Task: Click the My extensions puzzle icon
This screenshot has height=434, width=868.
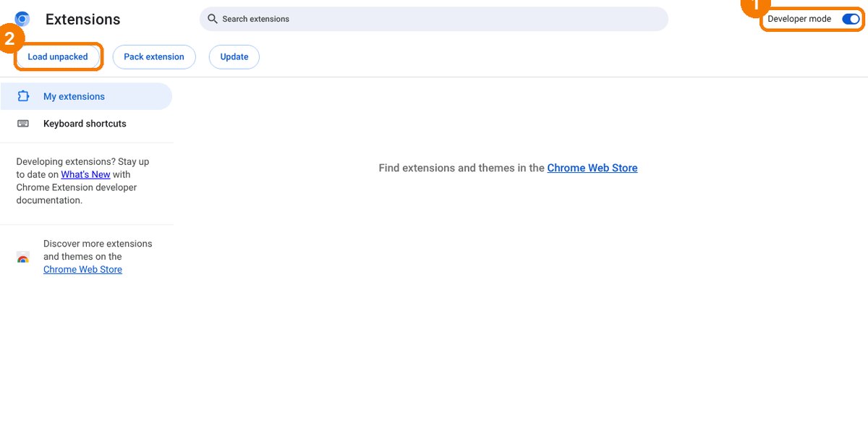Action: tap(23, 96)
